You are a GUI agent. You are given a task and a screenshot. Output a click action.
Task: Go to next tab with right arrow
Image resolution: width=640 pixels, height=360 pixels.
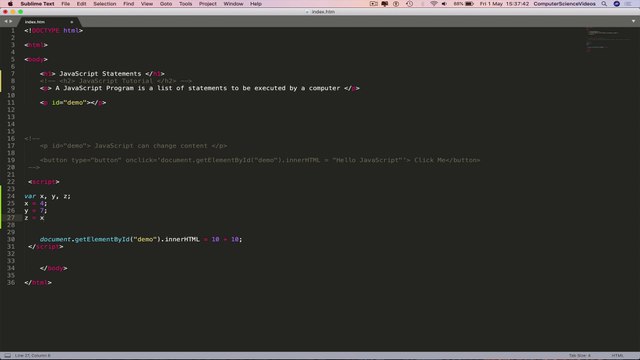11,21
